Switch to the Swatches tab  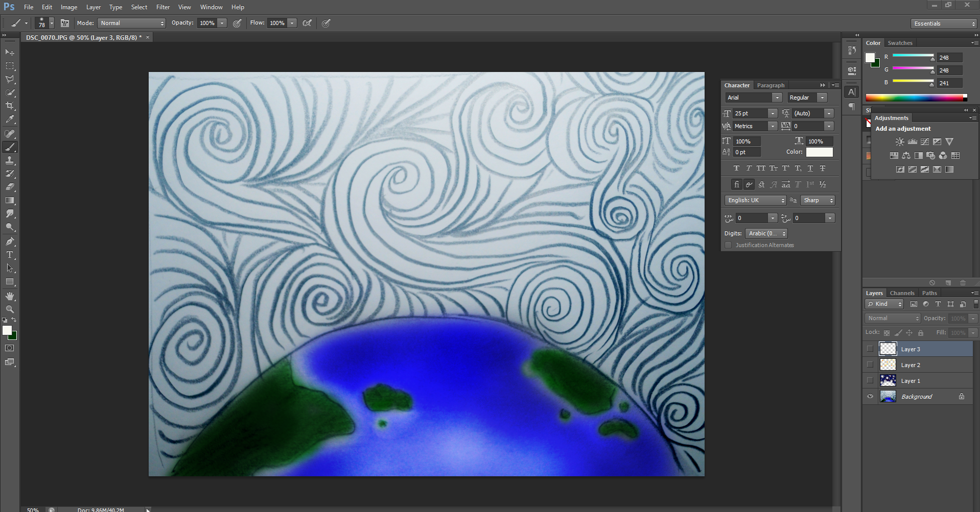900,43
